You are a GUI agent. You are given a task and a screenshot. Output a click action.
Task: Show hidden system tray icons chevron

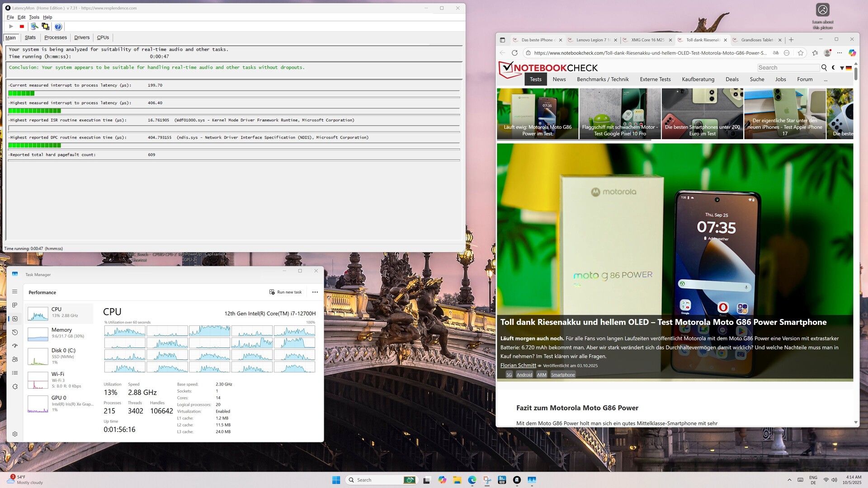(x=789, y=480)
